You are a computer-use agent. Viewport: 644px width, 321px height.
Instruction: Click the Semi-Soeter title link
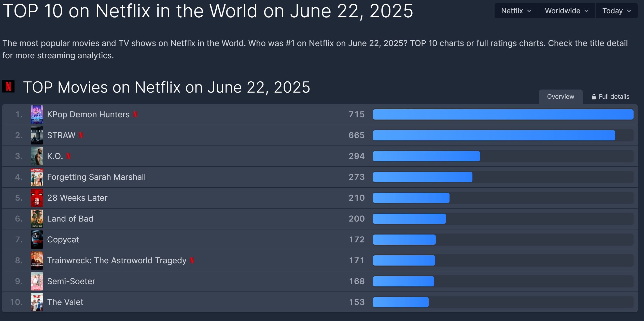coord(71,281)
